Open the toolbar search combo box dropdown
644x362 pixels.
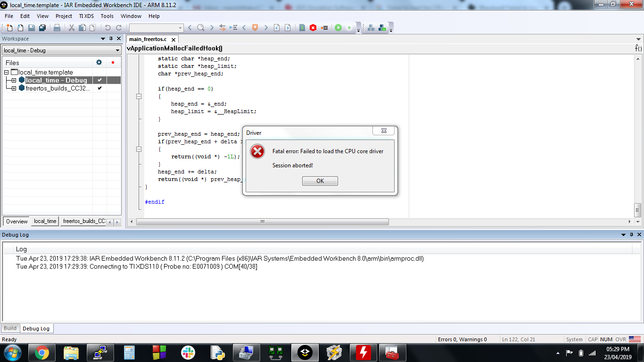(x=180, y=28)
